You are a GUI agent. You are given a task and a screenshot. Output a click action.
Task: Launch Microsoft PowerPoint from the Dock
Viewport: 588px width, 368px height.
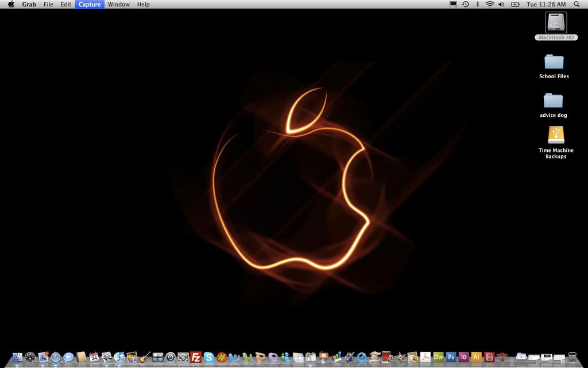[x=260, y=357]
